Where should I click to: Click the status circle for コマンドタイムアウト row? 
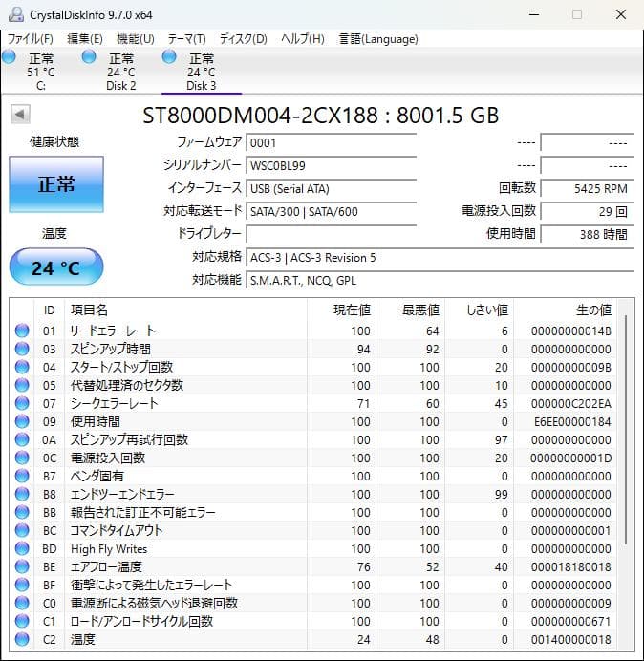pos(22,530)
